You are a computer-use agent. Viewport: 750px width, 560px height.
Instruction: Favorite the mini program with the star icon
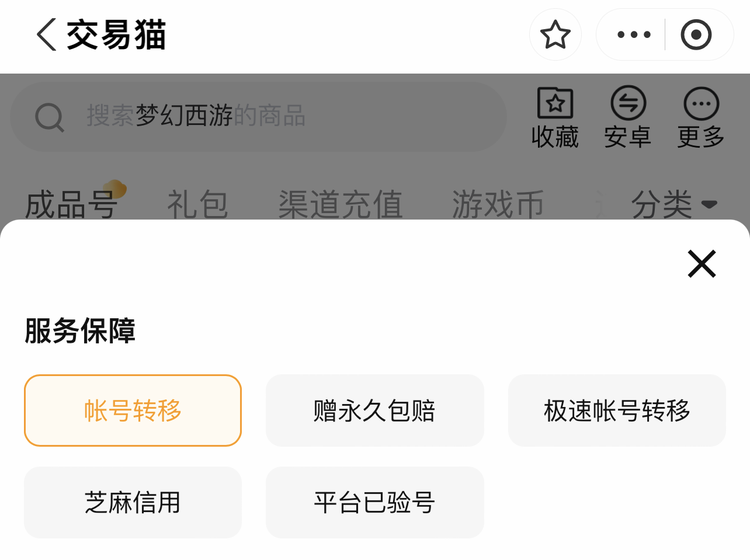click(x=555, y=34)
